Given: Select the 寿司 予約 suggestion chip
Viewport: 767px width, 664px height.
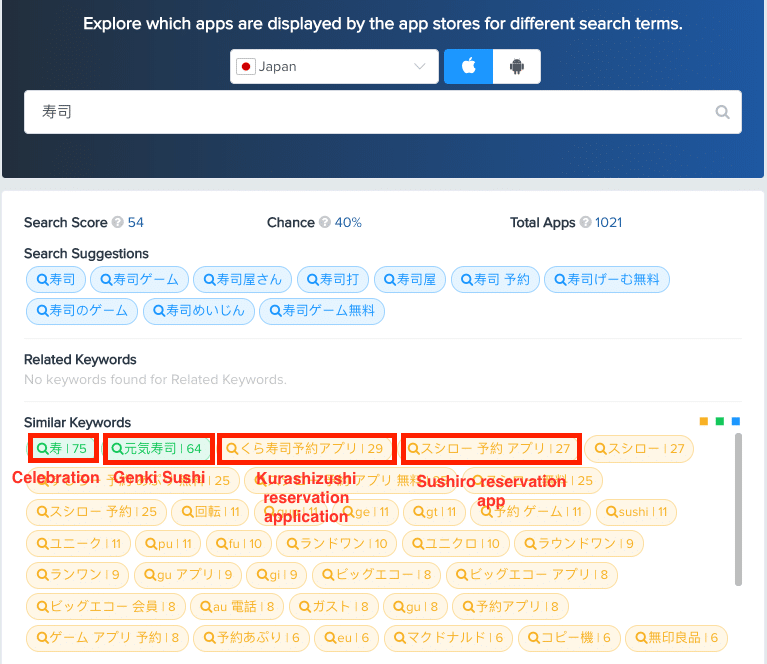Looking at the screenshot, I should tap(495, 279).
